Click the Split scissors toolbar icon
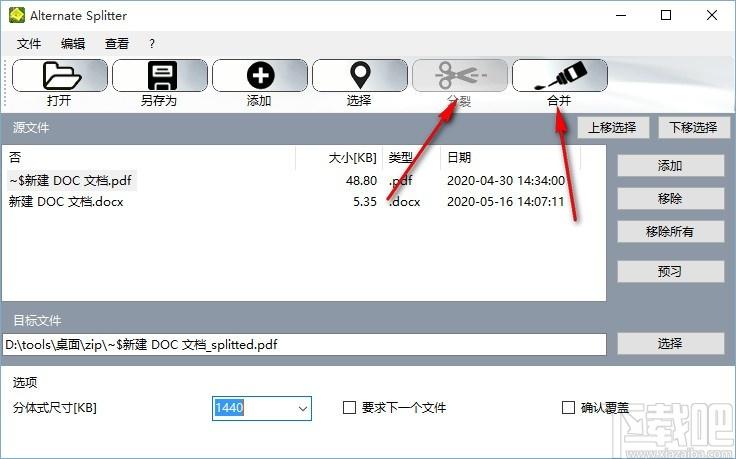This screenshot has height=459, width=736. [459, 75]
